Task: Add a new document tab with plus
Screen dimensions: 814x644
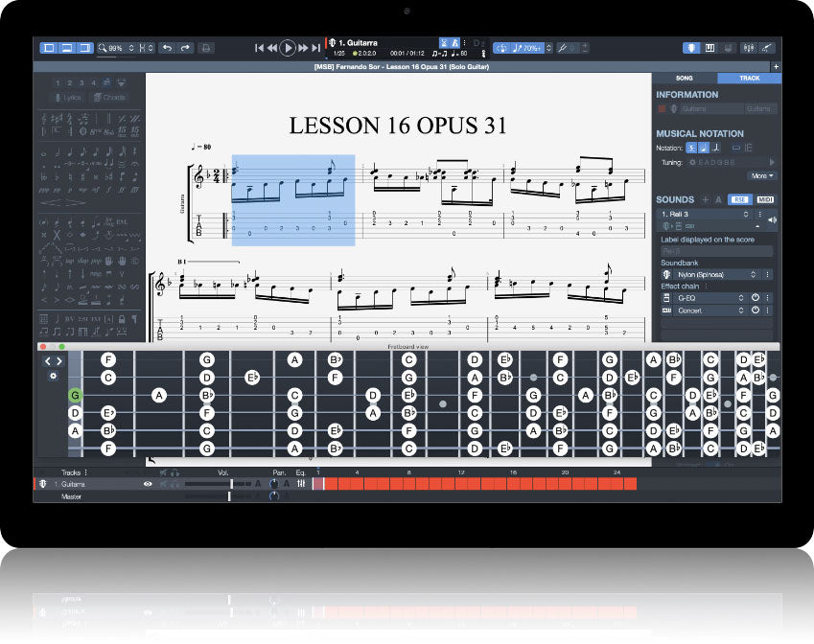Action: pyautogui.click(x=776, y=66)
